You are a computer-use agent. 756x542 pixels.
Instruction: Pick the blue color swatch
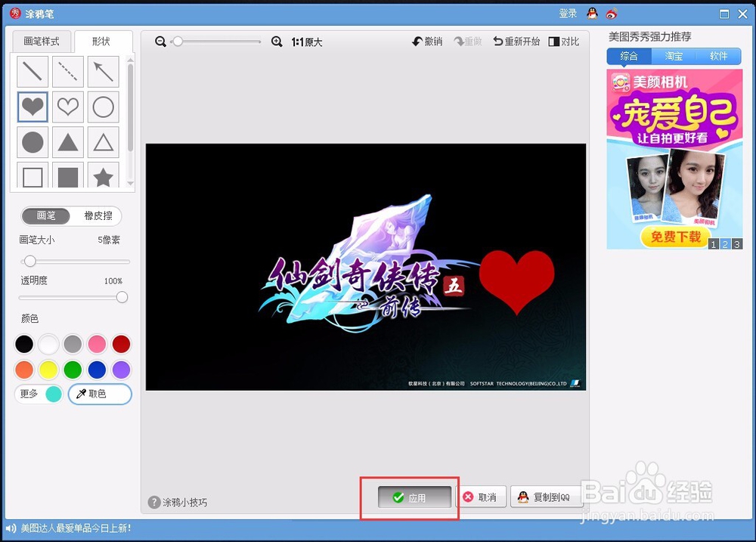[97, 370]
